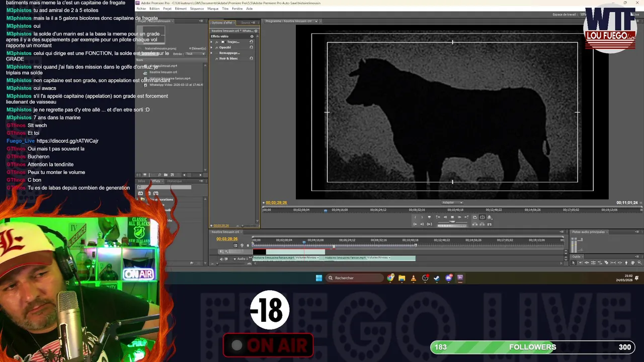Viewport: 644px width, 362px height.
Task: Select the Rate Stretch tool
Action: [600, 262]
